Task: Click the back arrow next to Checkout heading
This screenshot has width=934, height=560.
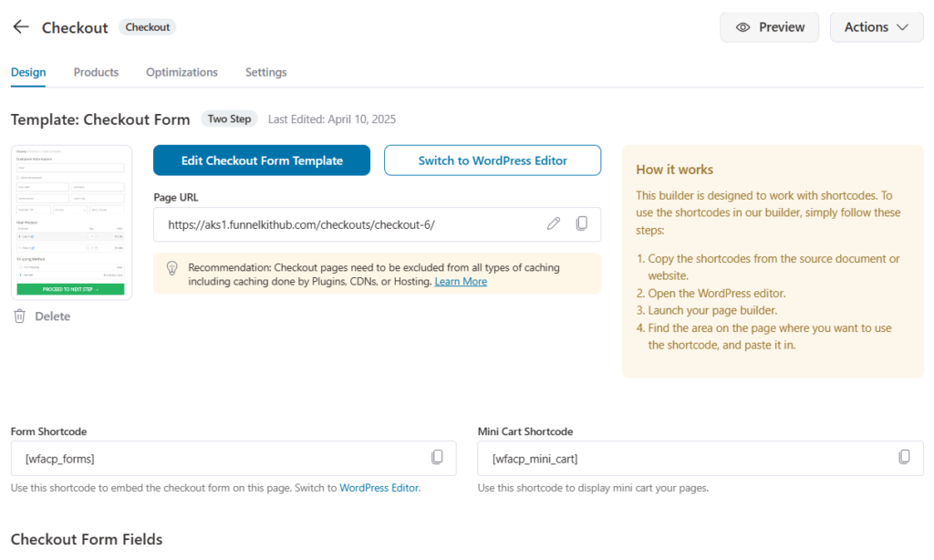Action: coord(20,26)
